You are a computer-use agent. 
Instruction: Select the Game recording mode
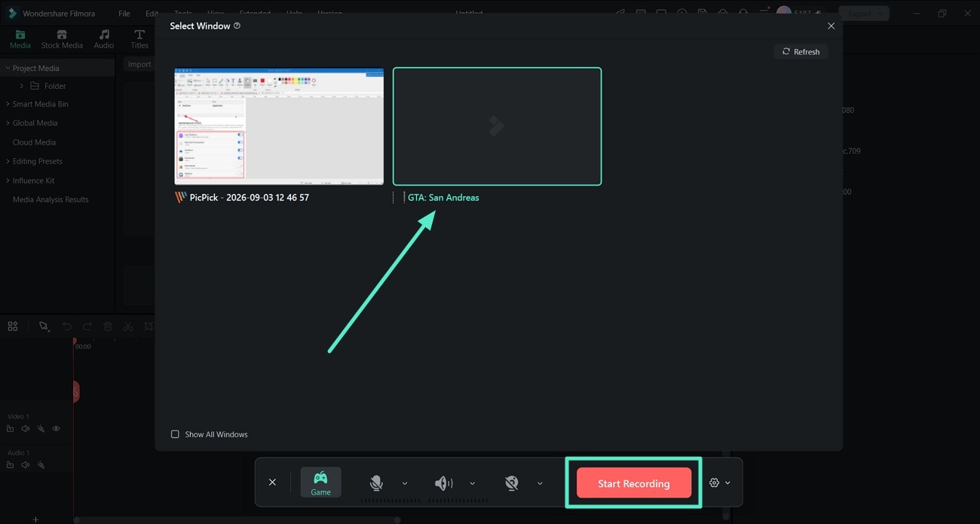pyautogui.click(x=320, y=483)
